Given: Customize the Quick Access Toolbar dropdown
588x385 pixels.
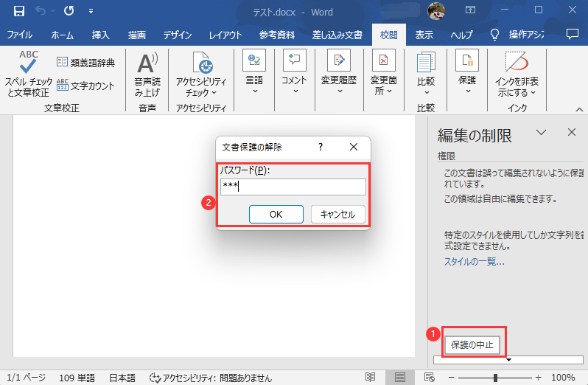Looking at the screenshot, I should (x=91, y=11).
